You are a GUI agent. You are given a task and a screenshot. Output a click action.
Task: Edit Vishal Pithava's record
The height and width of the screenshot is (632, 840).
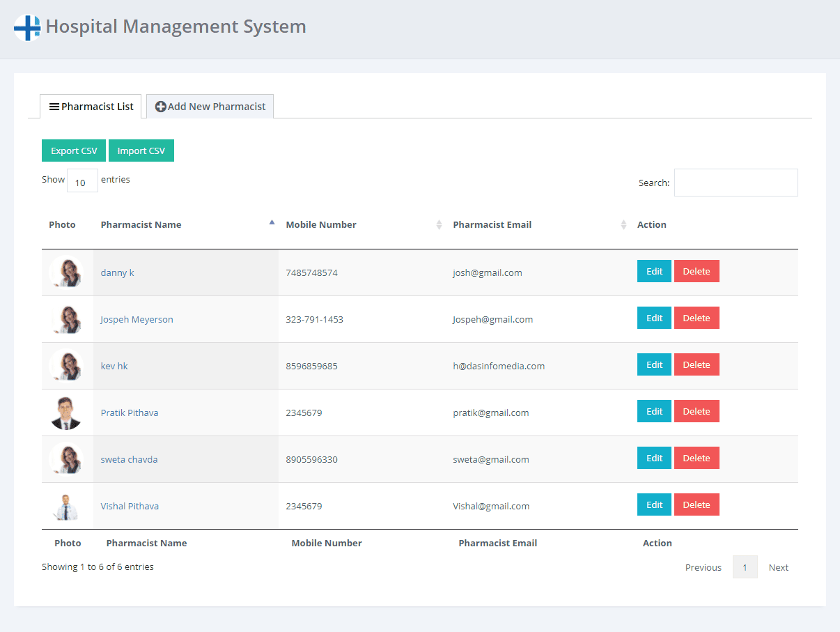click(x=654, y=504)
